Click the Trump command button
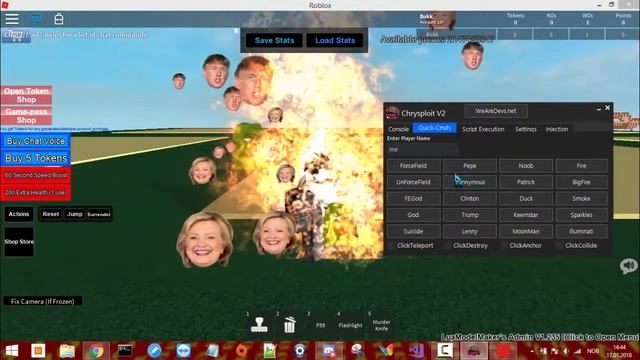Image resolution: width=640 pixels, height=360 pixels. (470, 215)
